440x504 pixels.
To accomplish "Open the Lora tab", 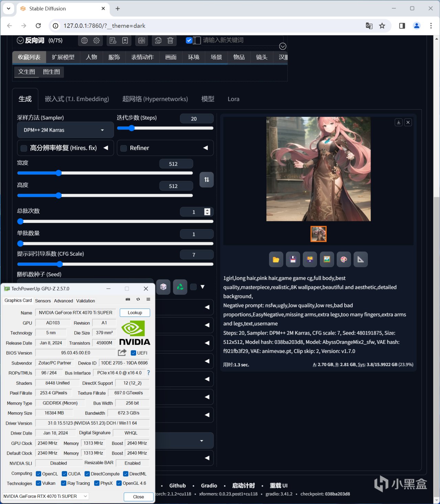I will tap(233, 99).
